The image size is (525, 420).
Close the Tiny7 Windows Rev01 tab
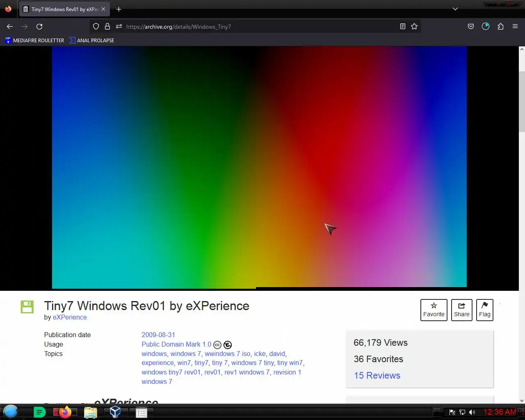[x=103, y=9]
